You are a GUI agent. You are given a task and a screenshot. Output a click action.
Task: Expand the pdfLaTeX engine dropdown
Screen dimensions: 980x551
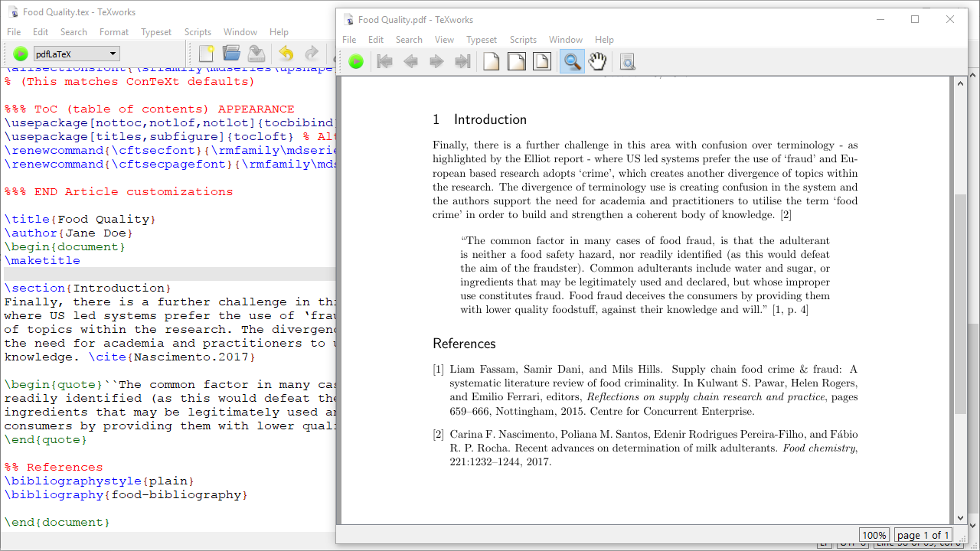[x=113, y=54]
